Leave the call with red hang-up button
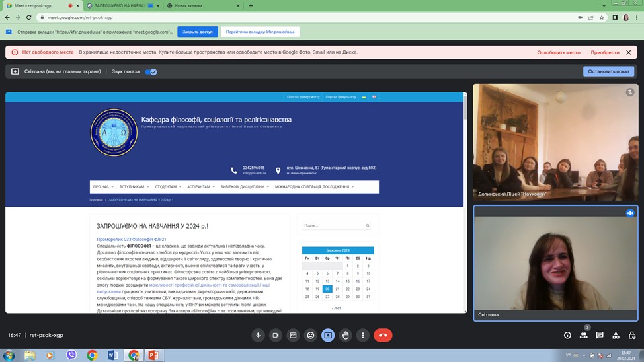The width and height of the screenshot is (644, 362). click(383, 335)
